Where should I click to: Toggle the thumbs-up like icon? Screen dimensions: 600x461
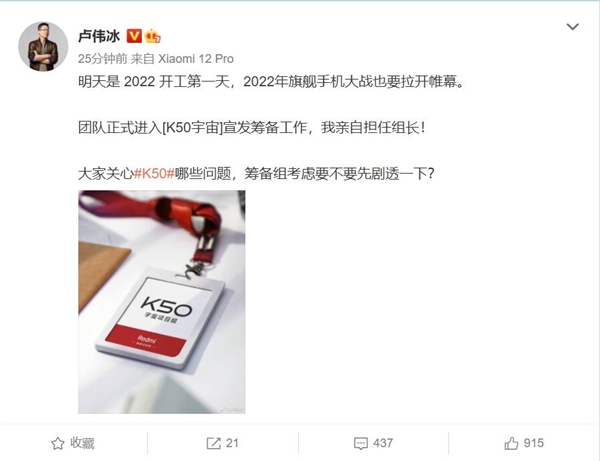pos(511,443)
